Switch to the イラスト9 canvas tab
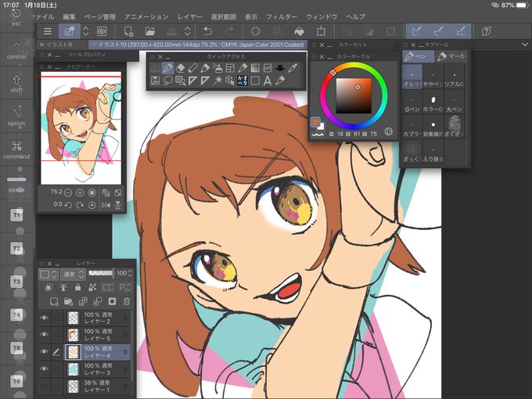This screenshot has width=532, height=399. coord(58,45)
